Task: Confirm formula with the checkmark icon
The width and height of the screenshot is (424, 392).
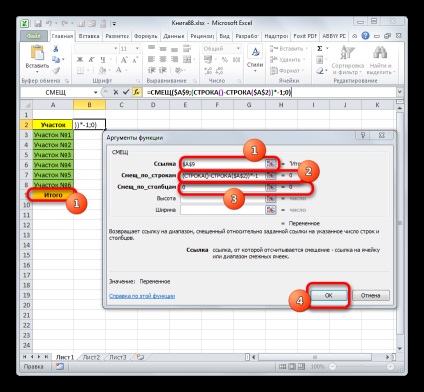Action: tap(126, 92)
